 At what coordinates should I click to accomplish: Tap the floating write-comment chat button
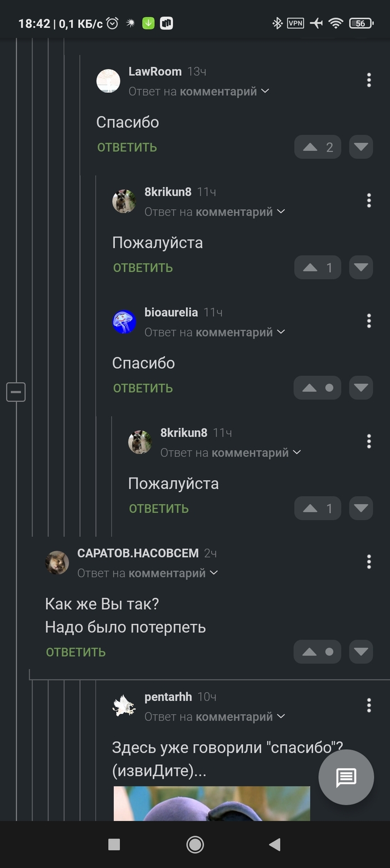tap(346, 777)
